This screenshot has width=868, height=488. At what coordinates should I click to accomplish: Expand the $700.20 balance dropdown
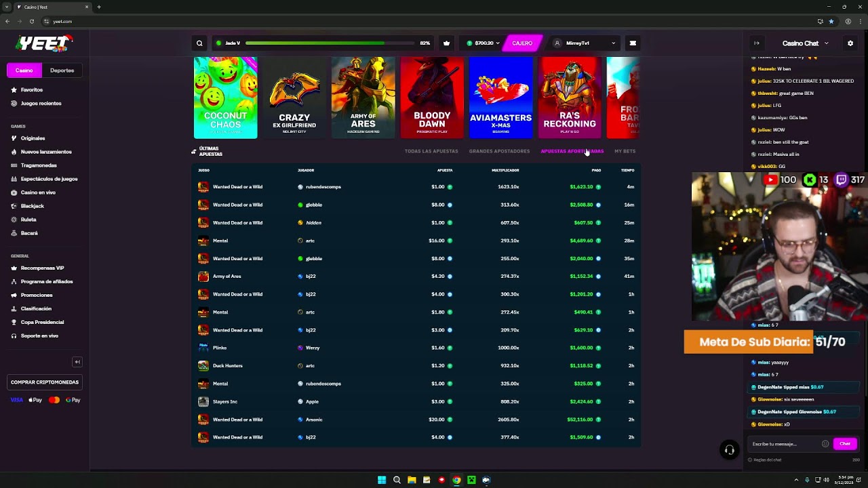pyautogui.click(x=483, y=43)
